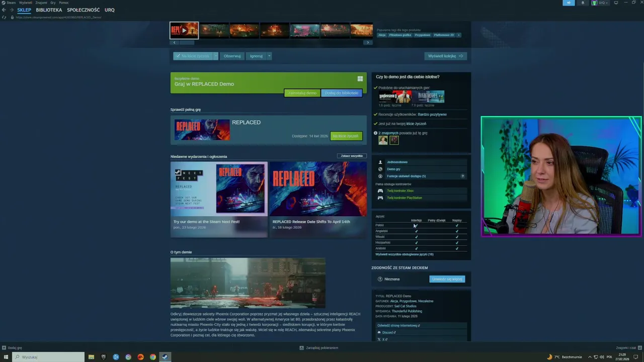The width and height of the screenshot is (644, 362).
Task: Click the second friend avatar
Action: (394, 140)
